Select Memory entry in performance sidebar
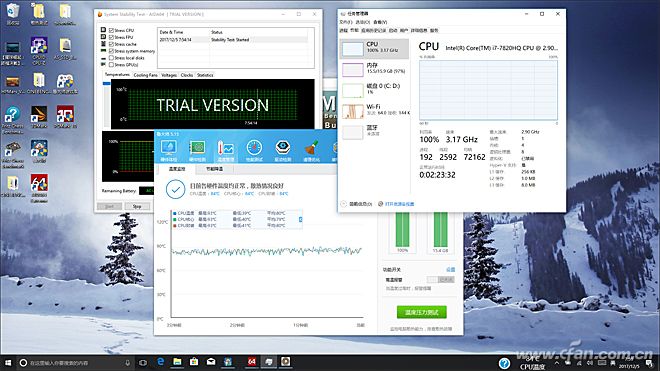 pos(374,69)
